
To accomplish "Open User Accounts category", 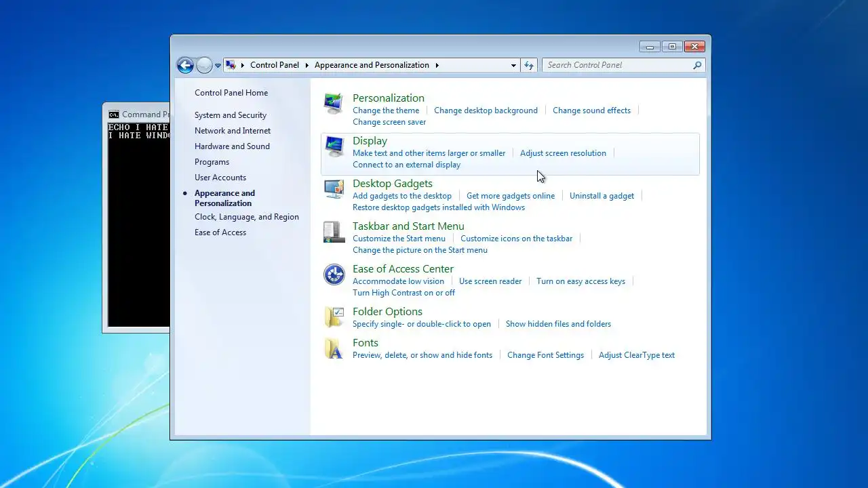I will coord(220,178).
